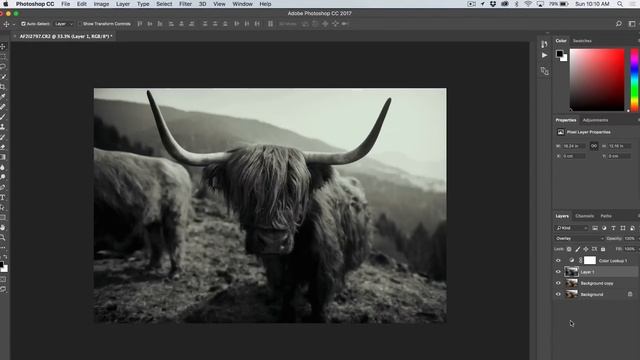This screenshot has width=640, height=360.
Task: Switch to the Channels tab
Action: click(584, 216)
